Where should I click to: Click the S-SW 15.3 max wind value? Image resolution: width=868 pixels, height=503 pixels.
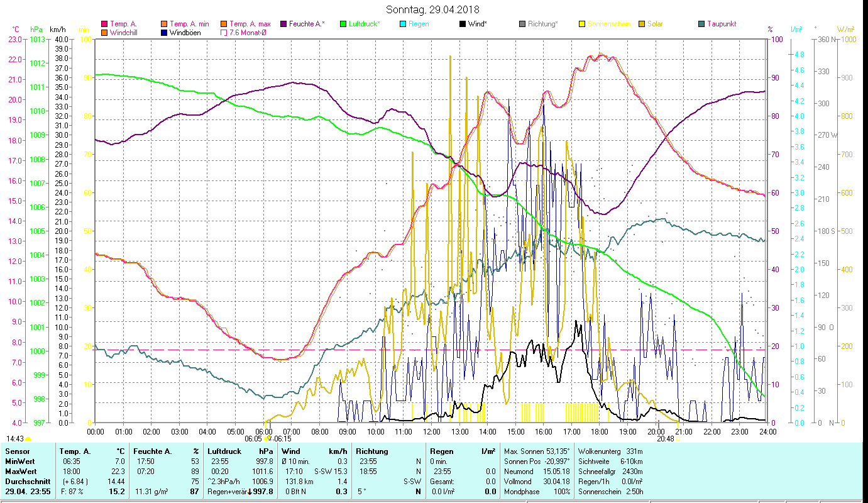(x=331, y=472)
